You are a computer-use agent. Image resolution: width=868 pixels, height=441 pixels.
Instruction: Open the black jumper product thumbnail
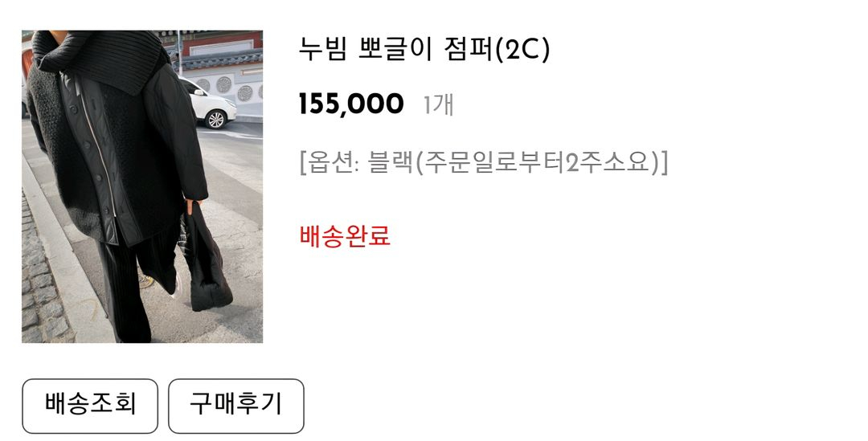point(142,186)
